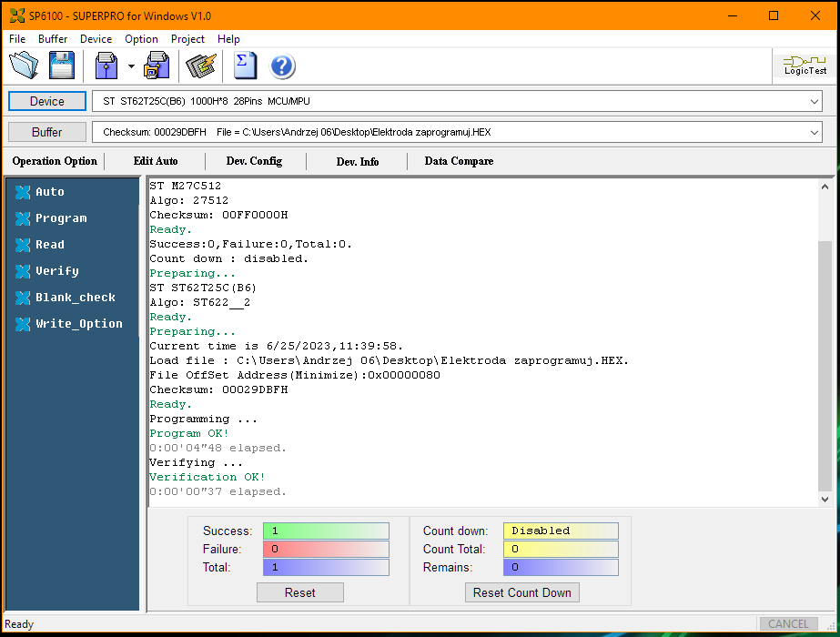
Task: Click the Device button
Action: point(47,101)
